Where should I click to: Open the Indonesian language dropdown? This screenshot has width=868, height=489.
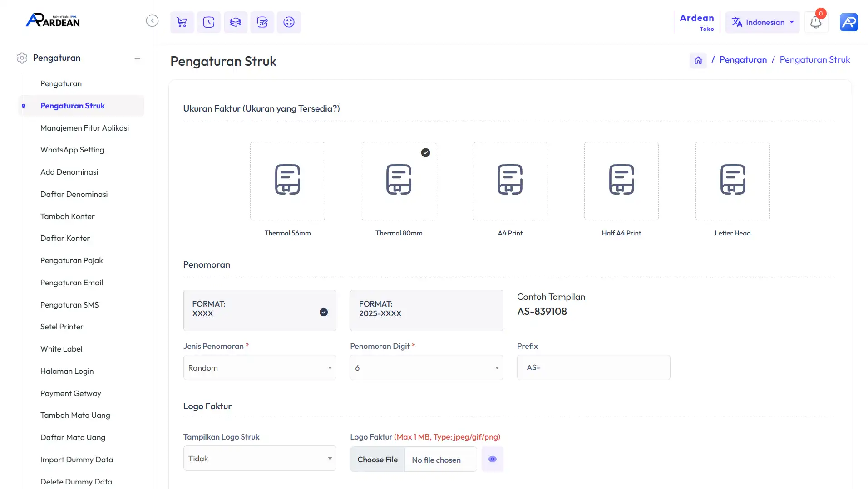pyautogui.click(x=762, y=22)
